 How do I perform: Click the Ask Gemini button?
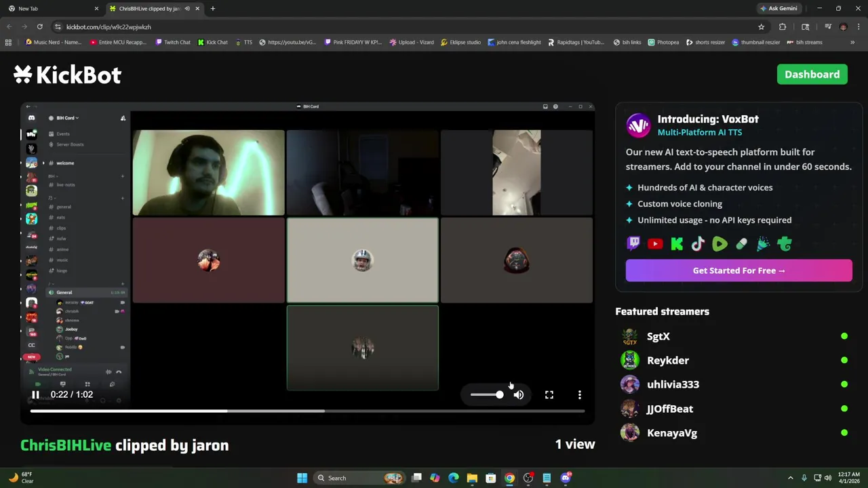[778, 8]
